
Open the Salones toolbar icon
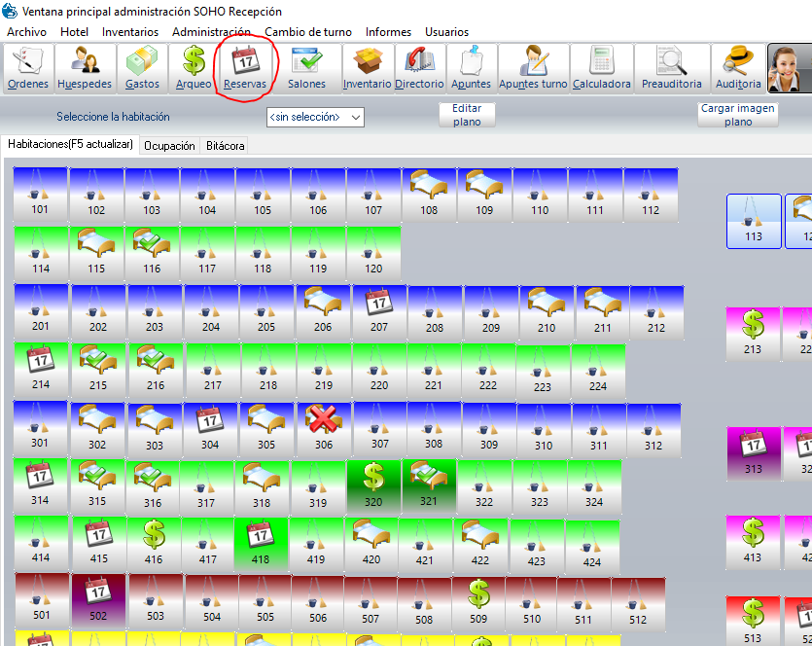pos(307,68)
